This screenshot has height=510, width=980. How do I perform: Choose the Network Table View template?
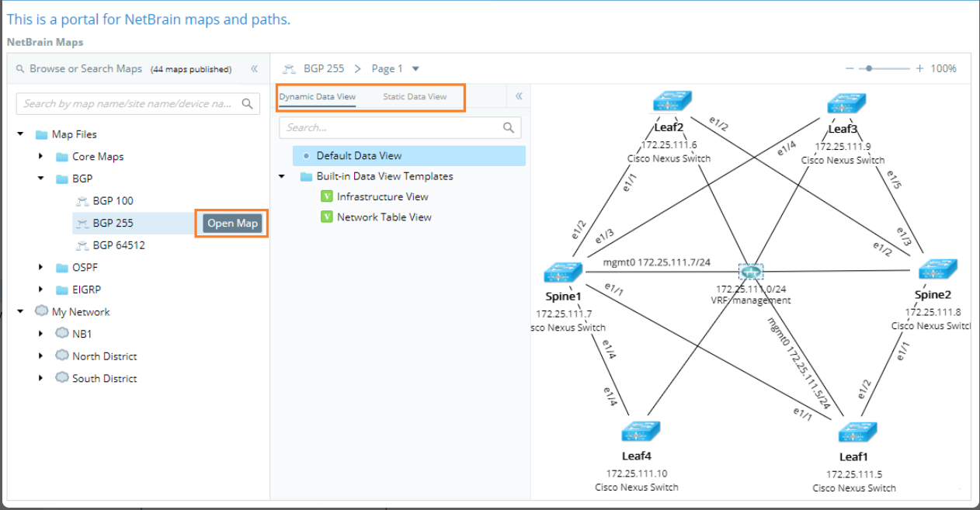[384, 217]
